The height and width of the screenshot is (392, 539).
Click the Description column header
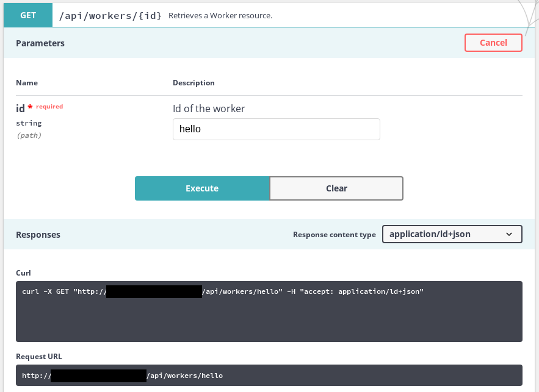(194, 83)
